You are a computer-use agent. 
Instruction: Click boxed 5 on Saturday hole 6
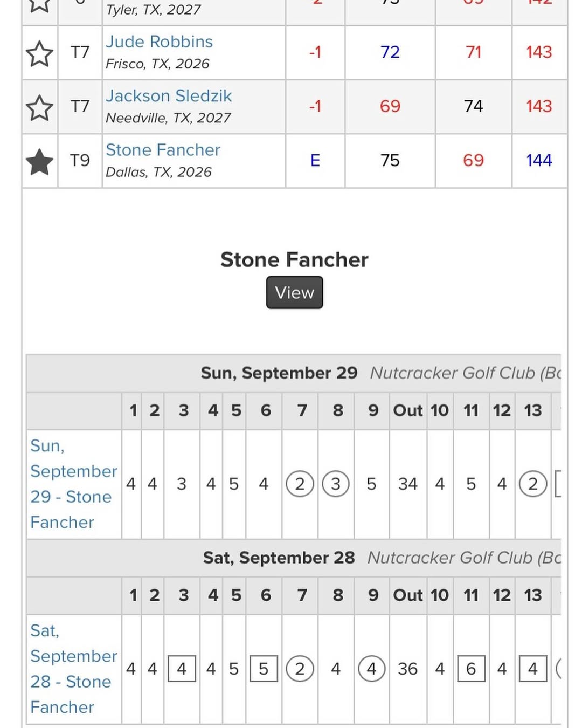click(264, 669)
